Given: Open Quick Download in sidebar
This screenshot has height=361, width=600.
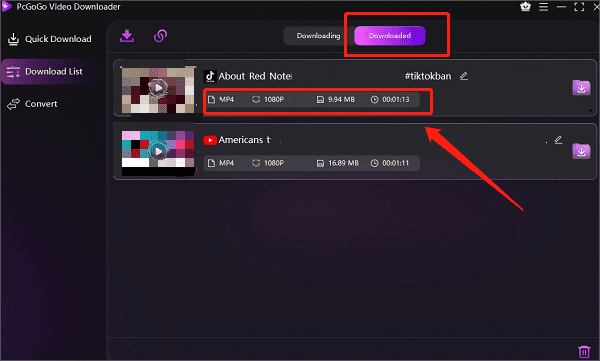Looking at the screenshot, I should 50,39.
